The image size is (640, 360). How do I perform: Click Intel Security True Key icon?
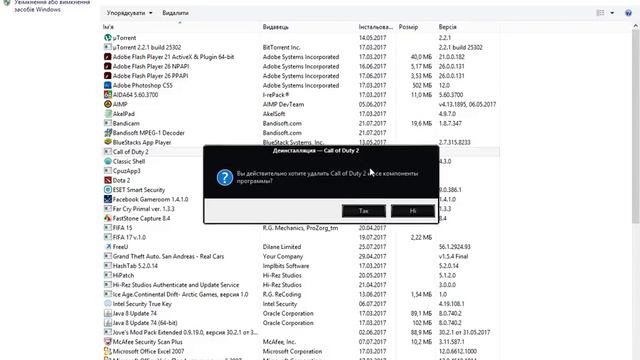[108, 304]
